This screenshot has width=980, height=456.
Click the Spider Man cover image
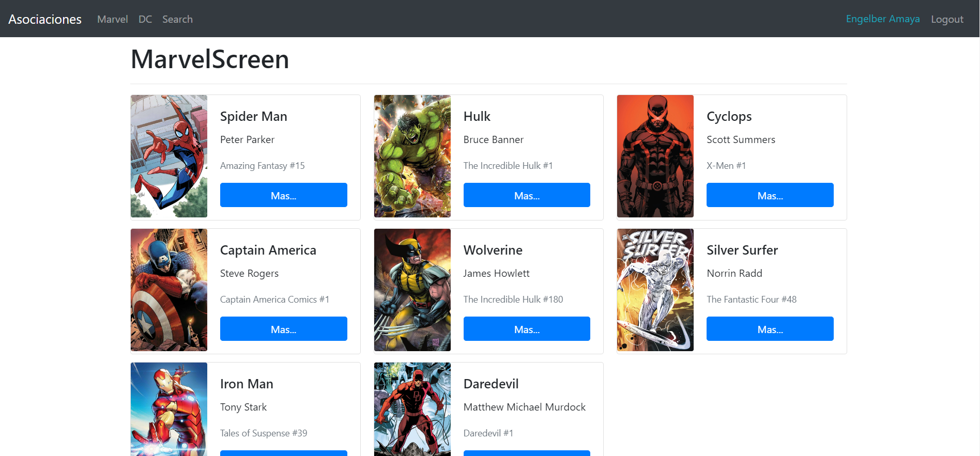point(169,156)
